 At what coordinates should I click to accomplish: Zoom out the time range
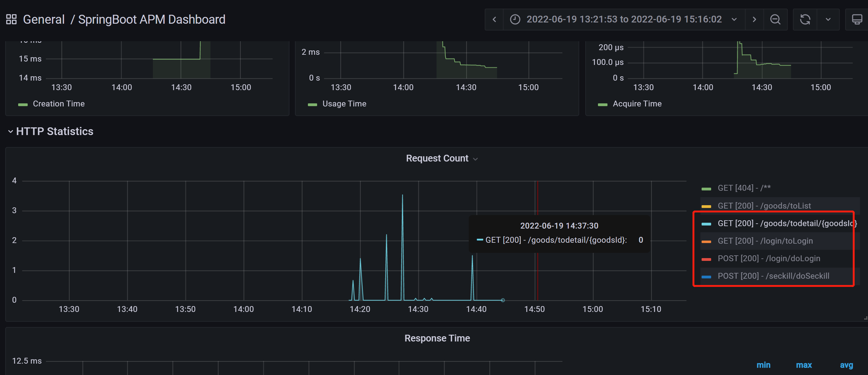775,19
